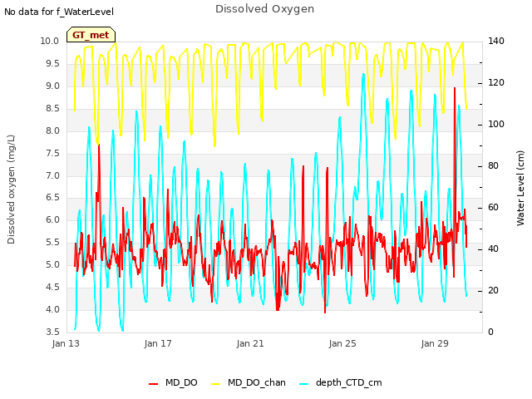Viewport: 532px width, 399px height.
Task: Click the Jan 13 x-axis label
Action: [66, 343]
